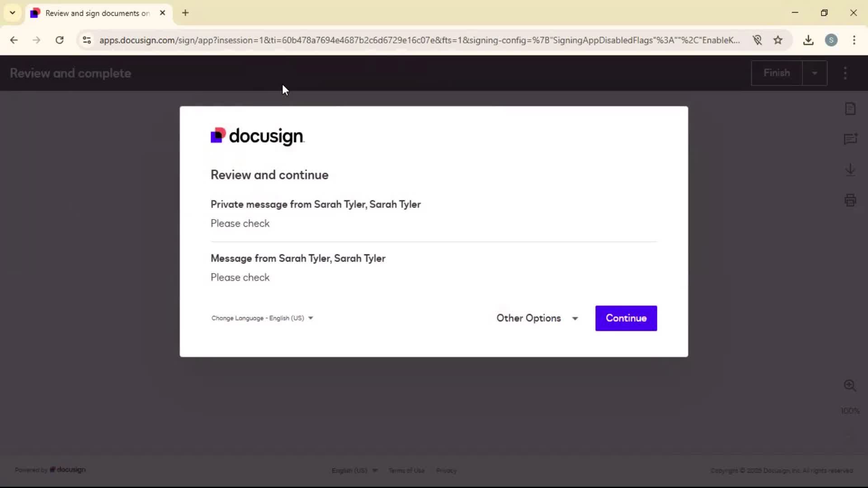The image size is (868, 488).
Task: Click the address bar URL
Action: click(x=419, y=40)
